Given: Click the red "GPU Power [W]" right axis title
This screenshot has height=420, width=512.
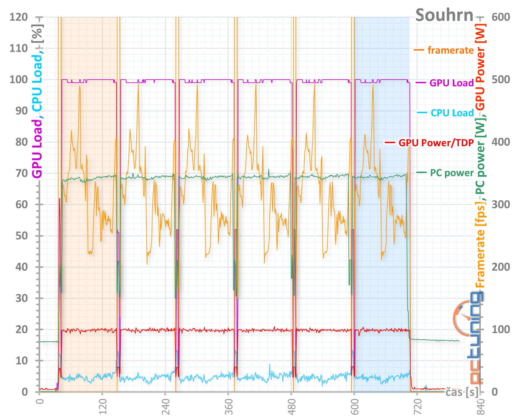Looking at the screenshot, I should pyautogui.click(x=480, y=67).
